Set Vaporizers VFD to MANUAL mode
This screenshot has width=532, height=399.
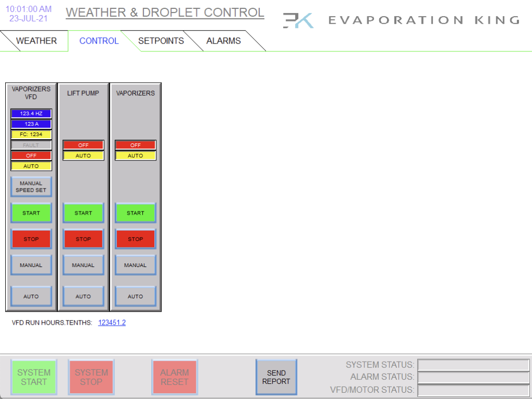point(31,265)
